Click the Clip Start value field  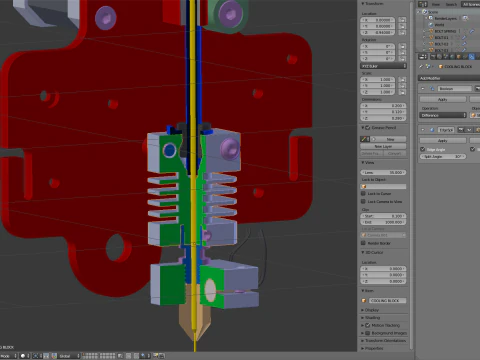tap(383, 216)
